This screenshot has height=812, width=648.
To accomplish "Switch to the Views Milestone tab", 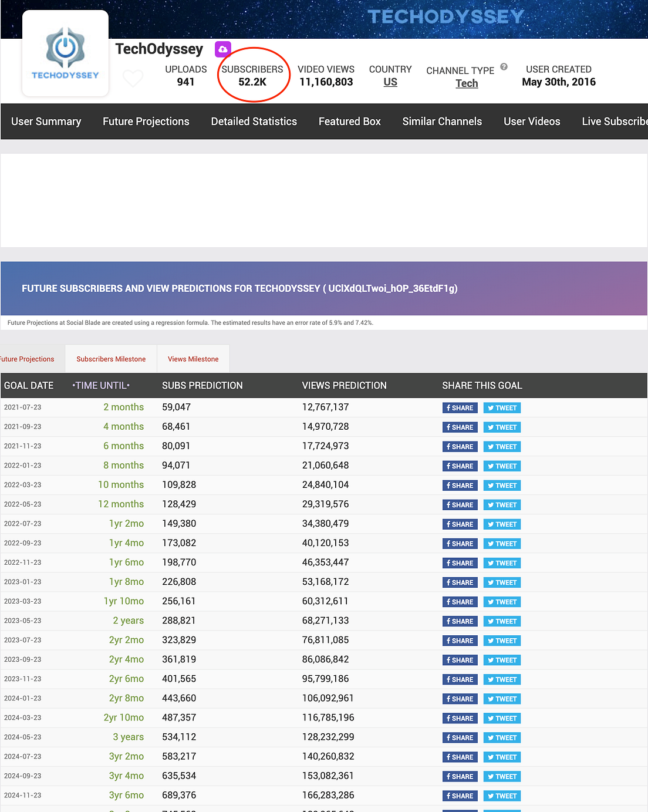I will 193,359.
